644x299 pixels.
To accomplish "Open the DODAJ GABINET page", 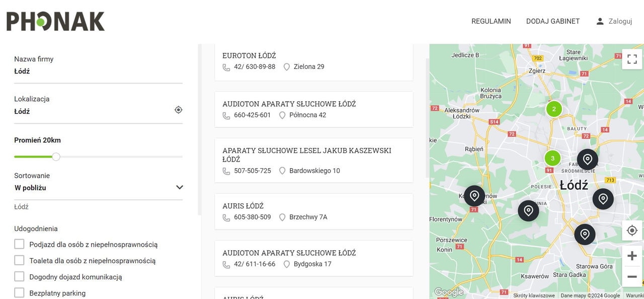I will click(x=553, y=21).
